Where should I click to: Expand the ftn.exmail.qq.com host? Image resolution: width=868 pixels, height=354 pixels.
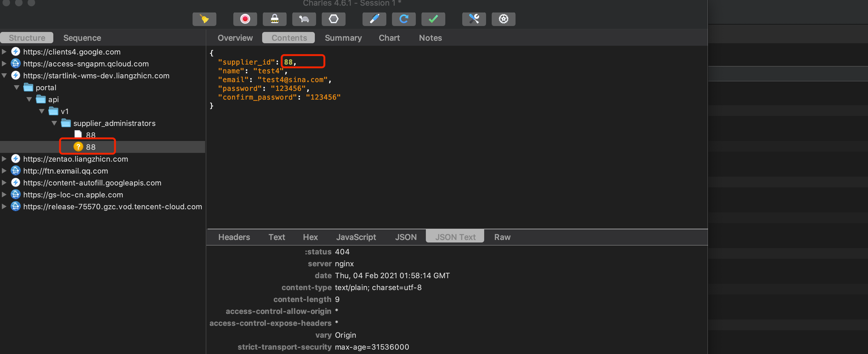(x=4, y=171)
